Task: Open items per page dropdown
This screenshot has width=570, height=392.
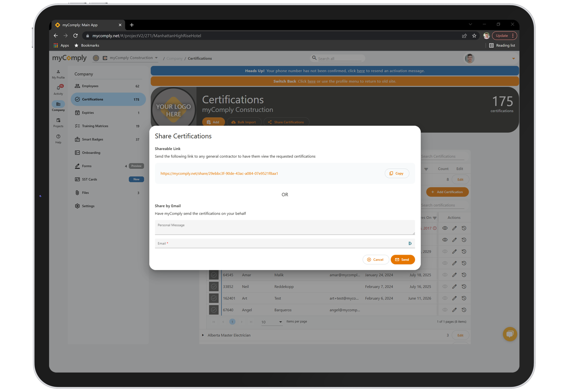Action: (x=272, y=322)
